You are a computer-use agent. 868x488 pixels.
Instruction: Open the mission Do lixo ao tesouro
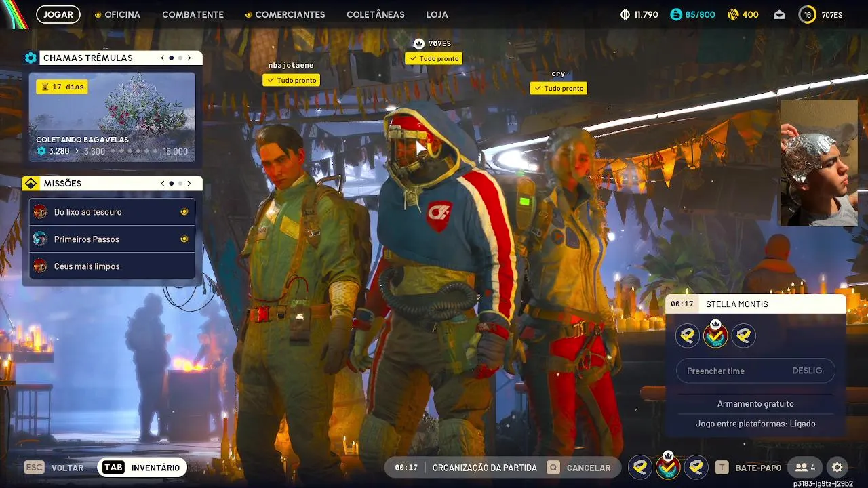coord(112,212)
